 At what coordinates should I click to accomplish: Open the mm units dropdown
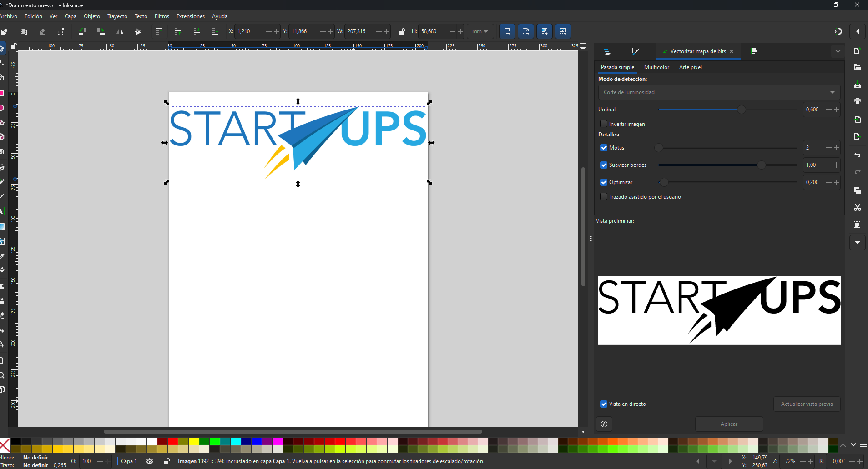coord(480,31)
